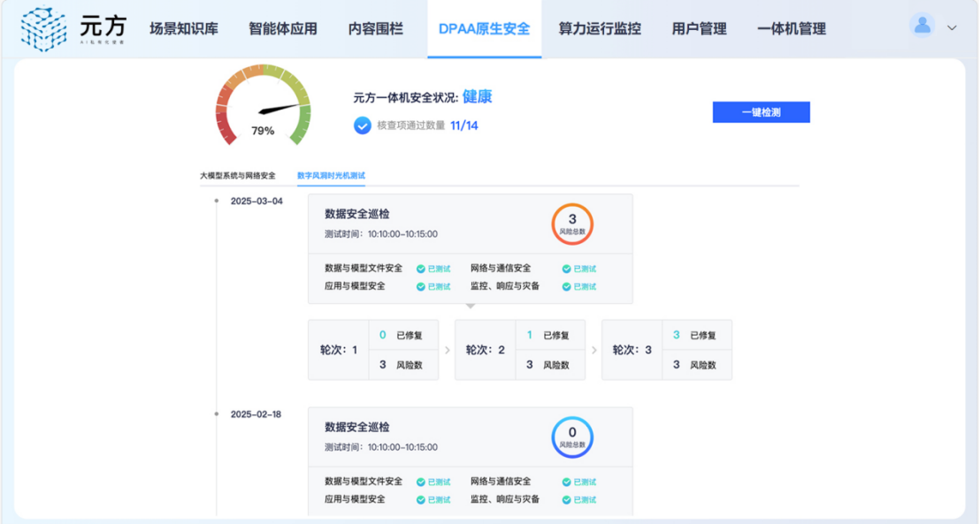Click the blue risk ring showing 0
Screen dimensions: 980x524
[572, 437]
